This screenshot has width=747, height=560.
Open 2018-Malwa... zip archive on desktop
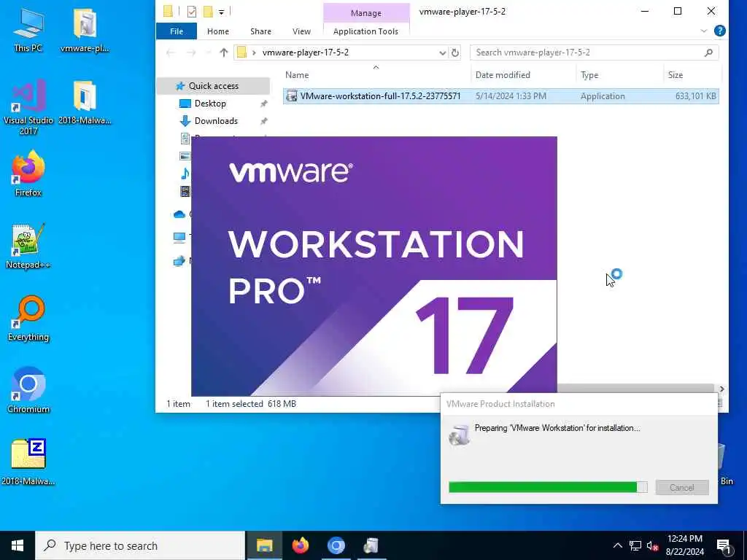pos(28,462)
